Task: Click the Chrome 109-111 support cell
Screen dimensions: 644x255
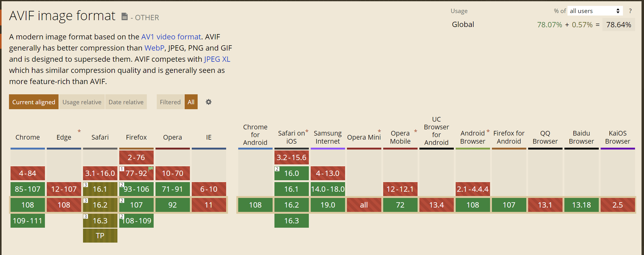Action: coord(28,221)
